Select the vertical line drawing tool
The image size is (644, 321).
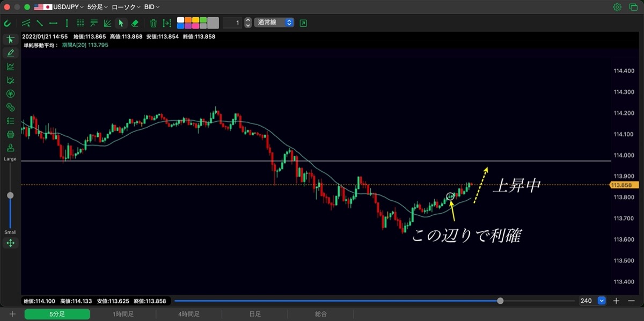[67, 23]
